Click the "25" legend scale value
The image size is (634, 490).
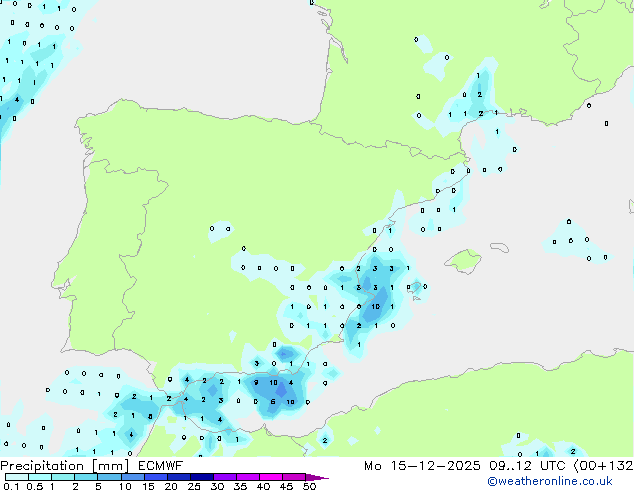click(194, 486)
